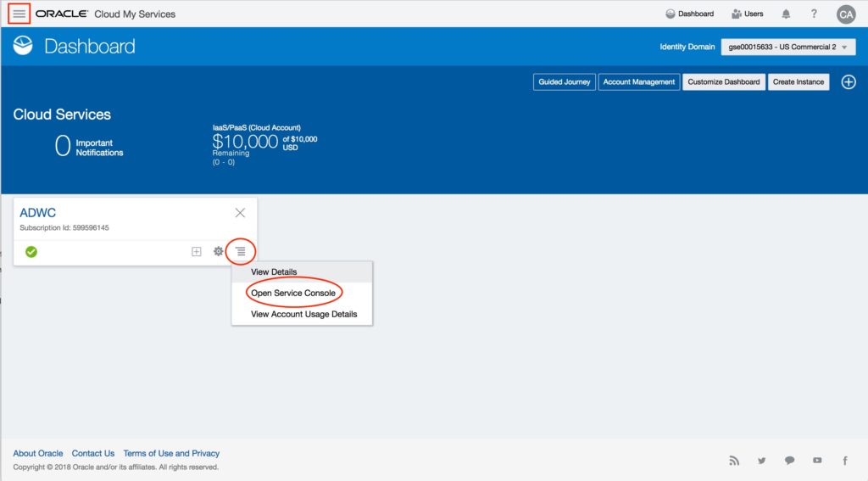Click the Guided Journey button
868x481 pixels.
tap(564, 82)
